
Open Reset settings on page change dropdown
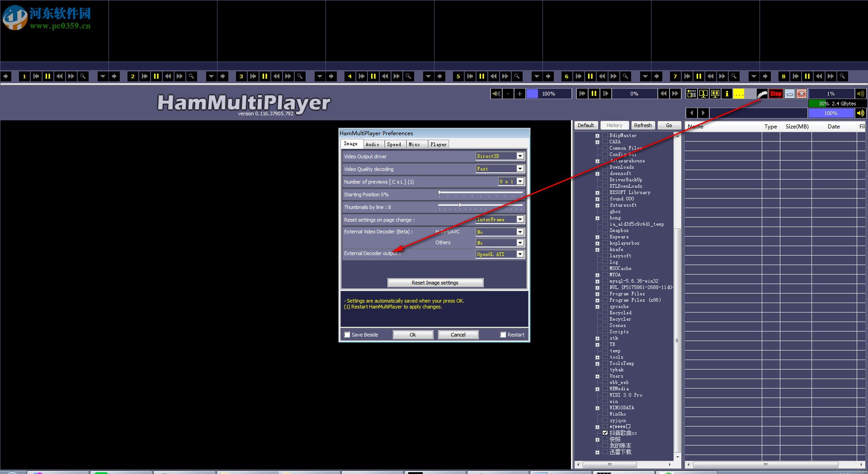coord(520,219)
